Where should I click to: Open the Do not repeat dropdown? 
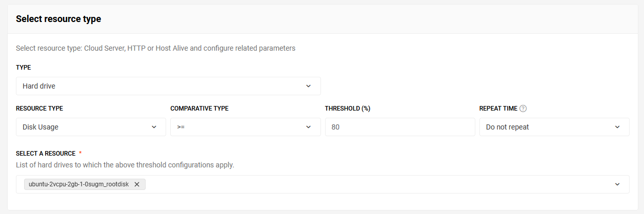554,127
